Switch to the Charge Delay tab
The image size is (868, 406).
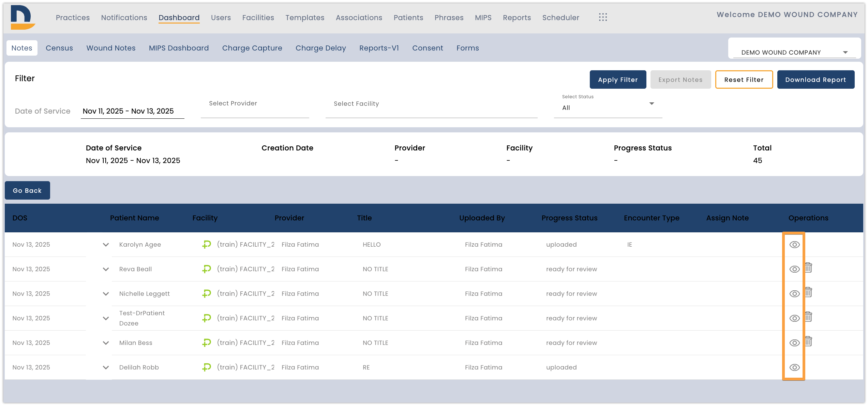click(320, 48)
